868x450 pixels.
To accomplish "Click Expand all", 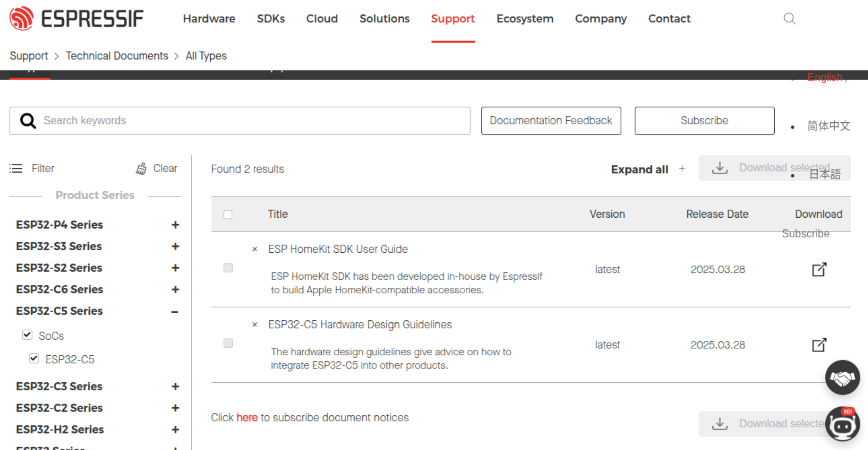I will pos(639,169).
